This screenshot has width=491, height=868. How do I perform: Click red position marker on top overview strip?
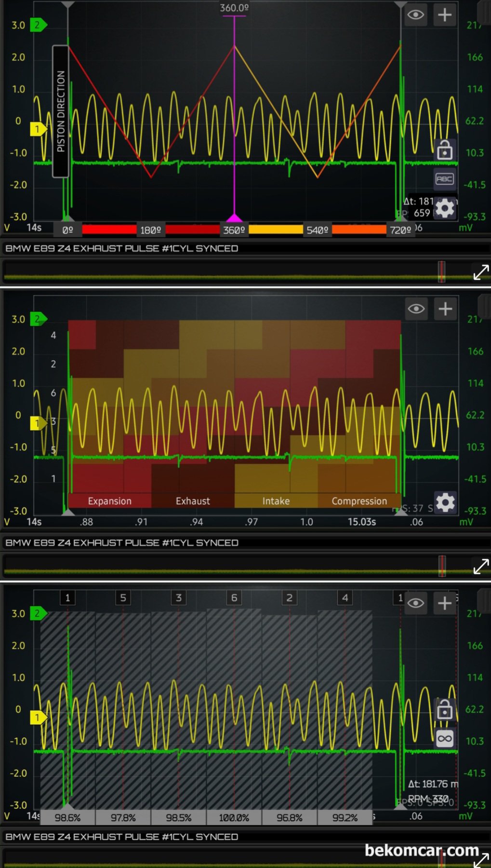pyautogui.click(x=441, y=272)
